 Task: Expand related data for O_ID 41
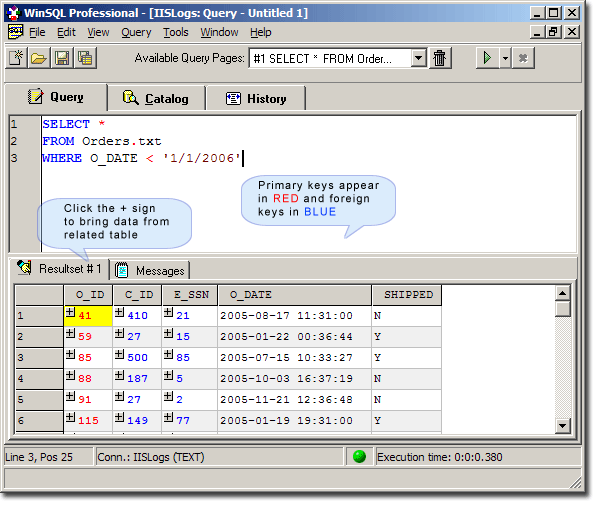click(70, 313)
